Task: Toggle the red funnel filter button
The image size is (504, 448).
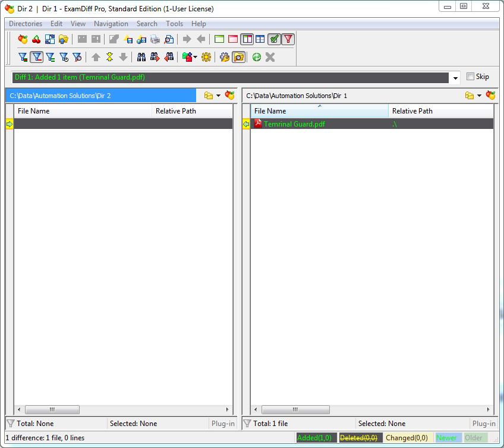Action: (288, 39)
